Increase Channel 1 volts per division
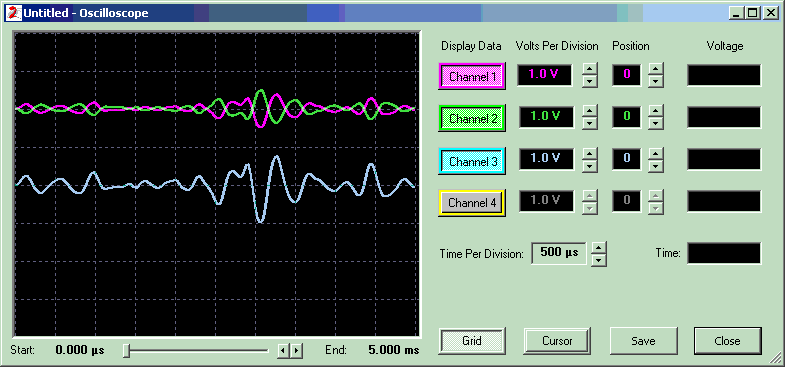The width and height of the screenshot is (785, 367). [590, 70]
